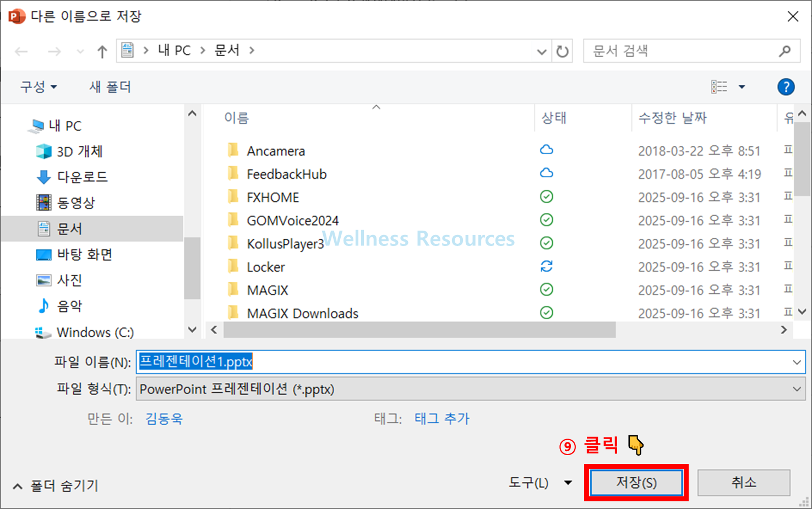Refresh the folder view

point(562,52)
